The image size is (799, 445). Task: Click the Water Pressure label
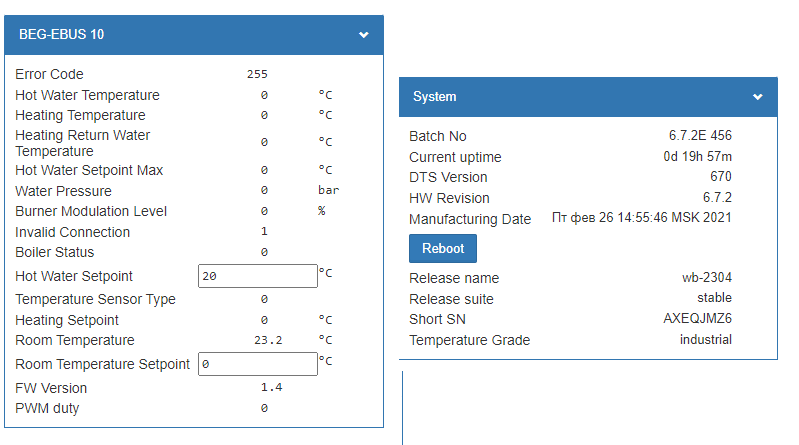click(63, 191)
